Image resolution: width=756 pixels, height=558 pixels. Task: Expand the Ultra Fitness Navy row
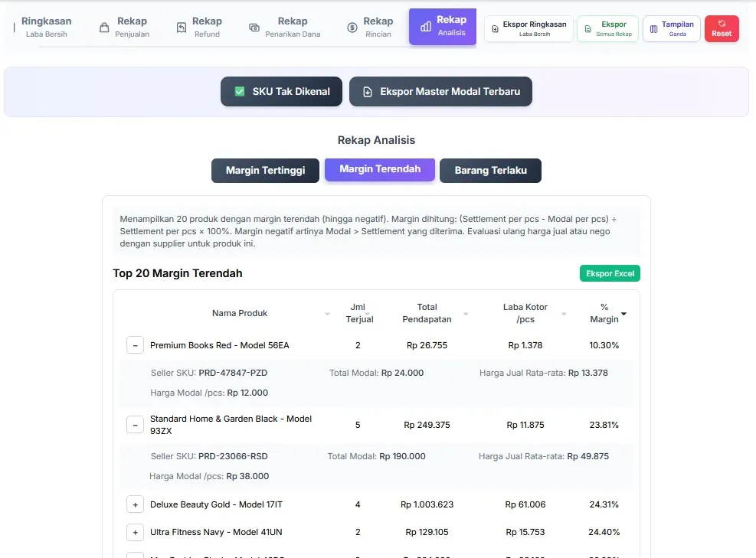click(x=135, y=533)
